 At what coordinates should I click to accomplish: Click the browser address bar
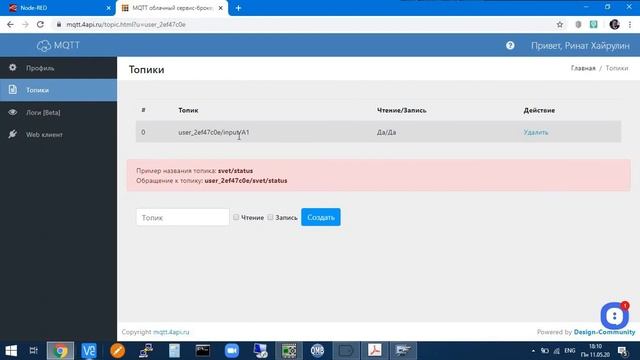tap(302, 24)
